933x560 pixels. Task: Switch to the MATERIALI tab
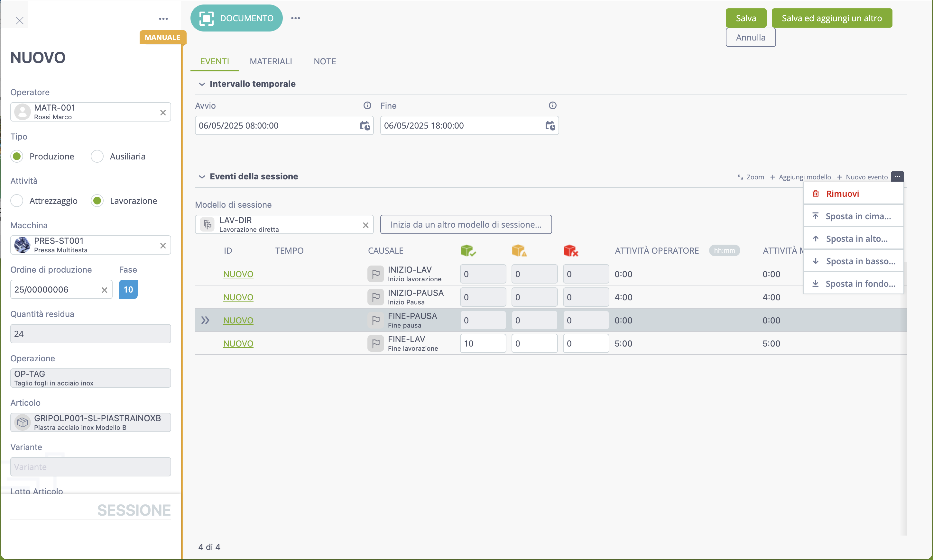tap(271, 61)
